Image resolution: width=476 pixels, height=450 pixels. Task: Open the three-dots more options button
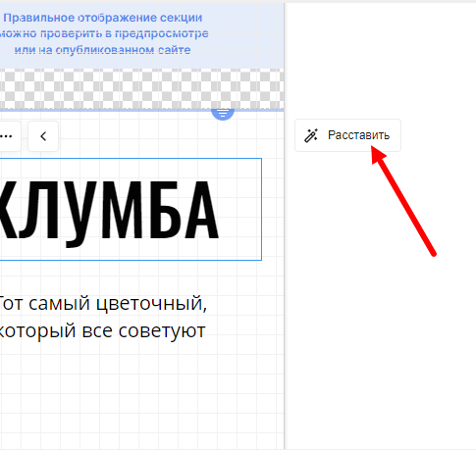click(7, 136)
